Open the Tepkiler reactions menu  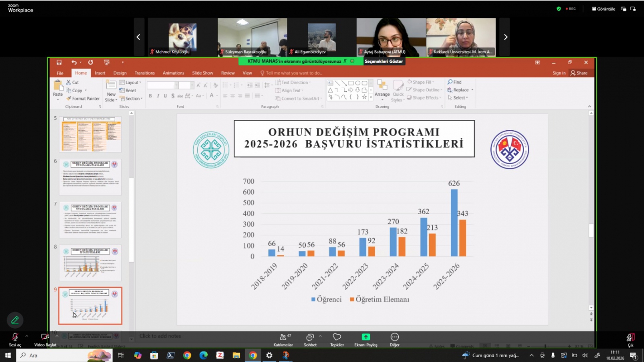337,338
